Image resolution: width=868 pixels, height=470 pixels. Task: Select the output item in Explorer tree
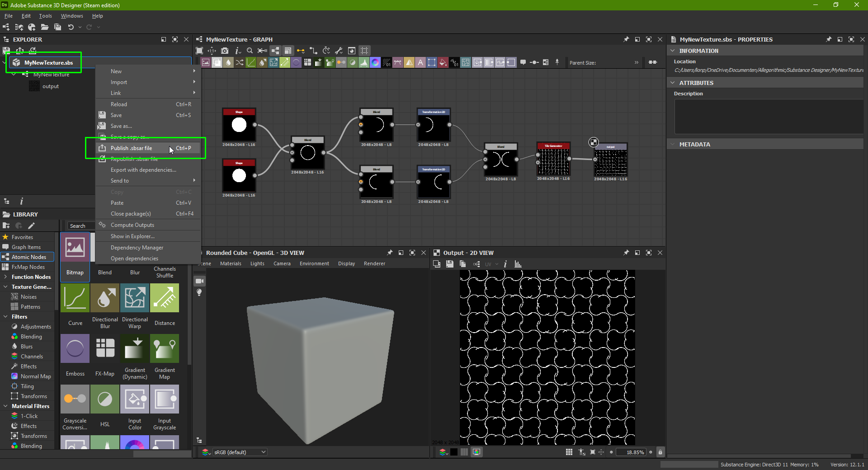[x=50, y=86]
